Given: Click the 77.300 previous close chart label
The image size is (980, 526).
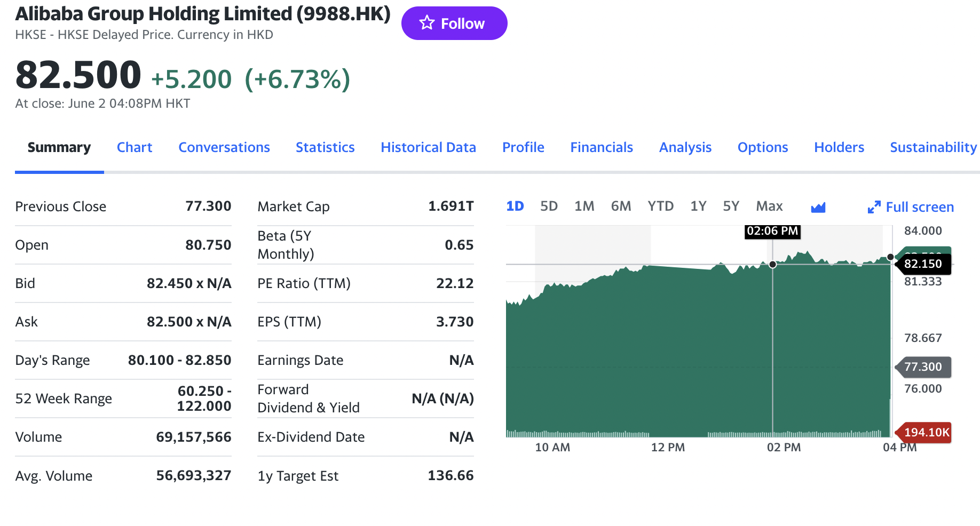Looking at the screenshot, I should click(x=923, y=366).
